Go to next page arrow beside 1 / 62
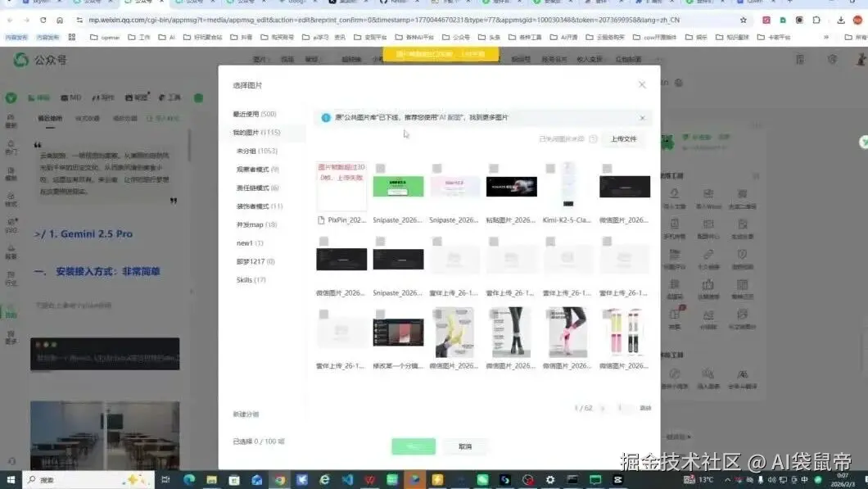The width and height of the screenshot is (868, 489). [x=603, y=408]
